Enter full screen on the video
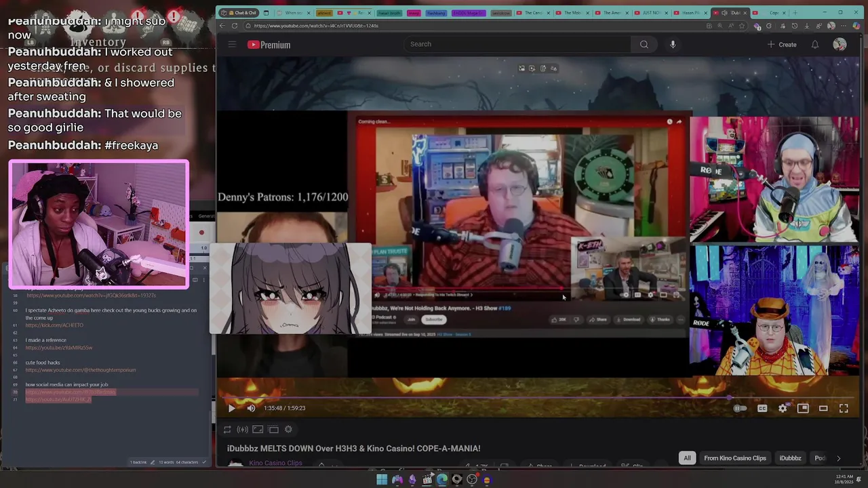The image size is (868, 488). click(x=844, y=408)
